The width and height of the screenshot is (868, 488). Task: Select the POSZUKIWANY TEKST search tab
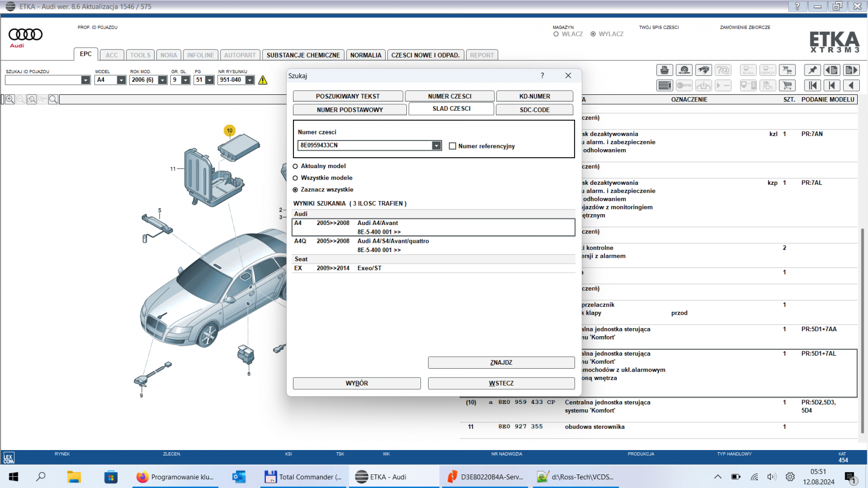point(348,96)
